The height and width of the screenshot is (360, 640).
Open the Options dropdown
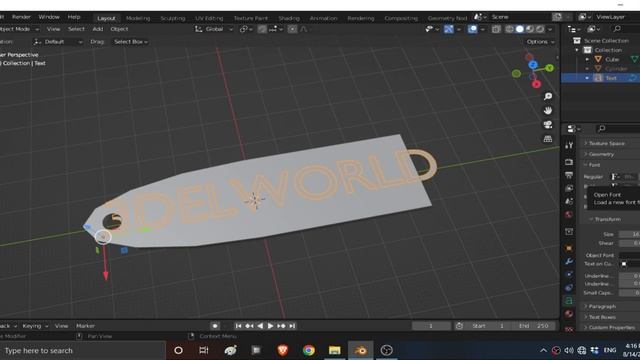coord(540,42)
